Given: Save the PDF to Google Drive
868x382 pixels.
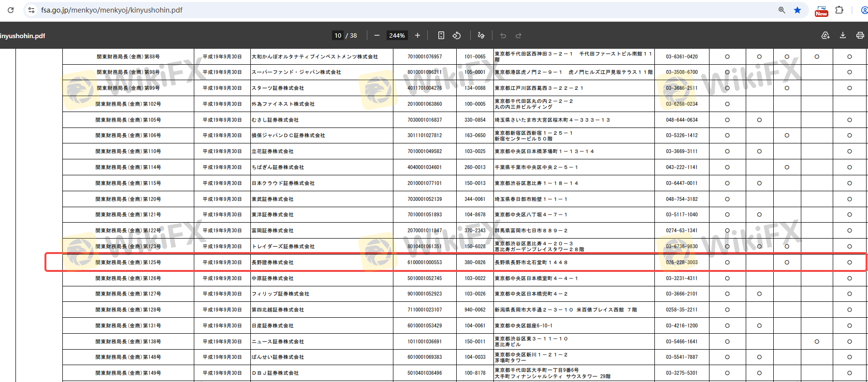Looking at the screenshot, I should pyautogui.click(x=825, y=35).
